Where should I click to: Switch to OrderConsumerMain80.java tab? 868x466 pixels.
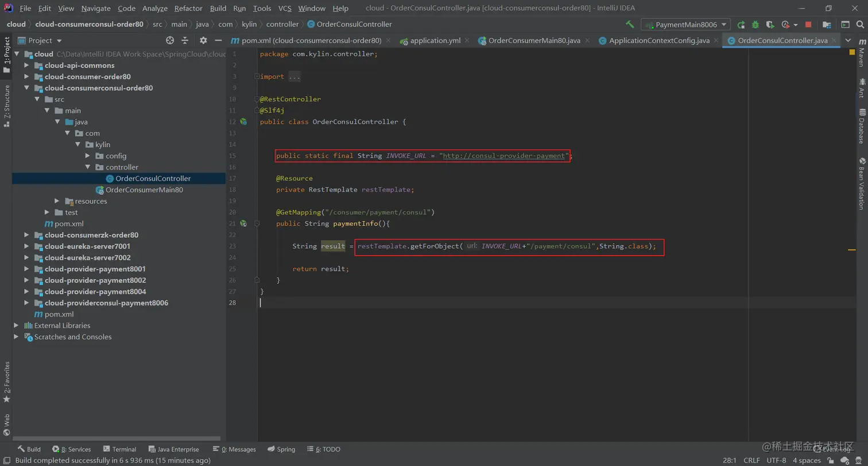point(534,41)
